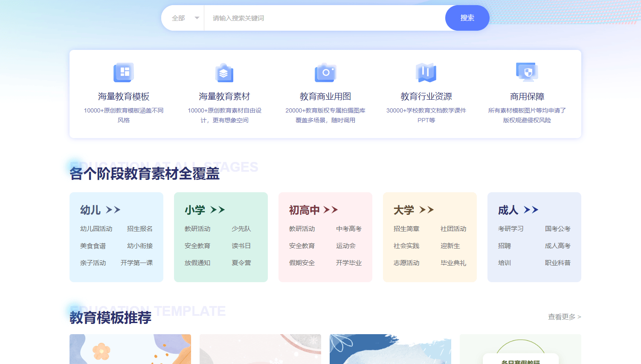Select 少先队 under 小学
Image resolution: width=641 pixels, height=364 pixels.
coord(241,229)
